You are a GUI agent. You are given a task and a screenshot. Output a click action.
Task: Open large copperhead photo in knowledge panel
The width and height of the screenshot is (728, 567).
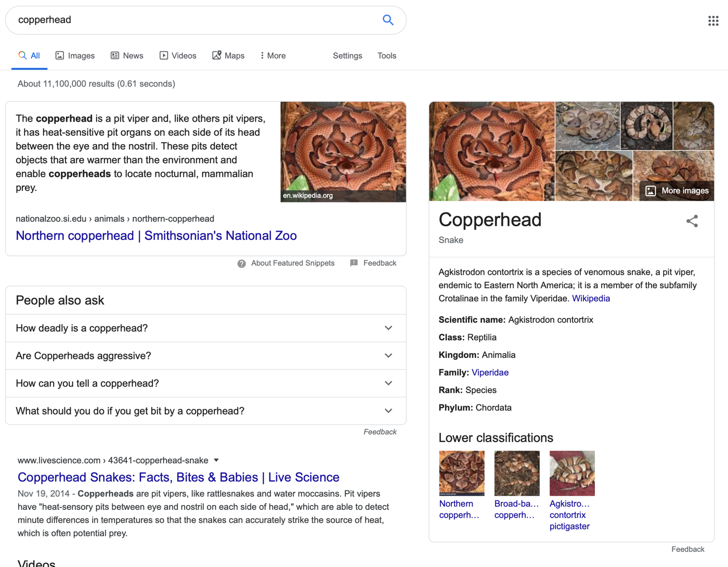(x=492, y=151)
